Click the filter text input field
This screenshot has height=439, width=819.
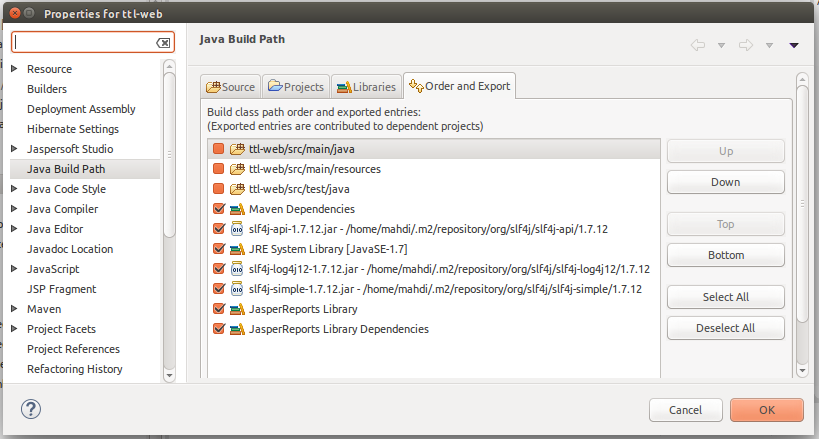(84, 43)
